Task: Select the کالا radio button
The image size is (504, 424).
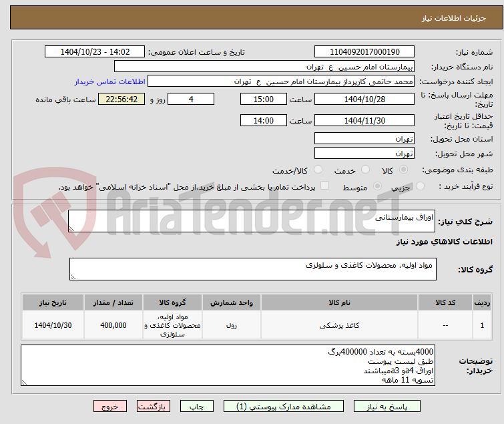Action: (403, 170)
